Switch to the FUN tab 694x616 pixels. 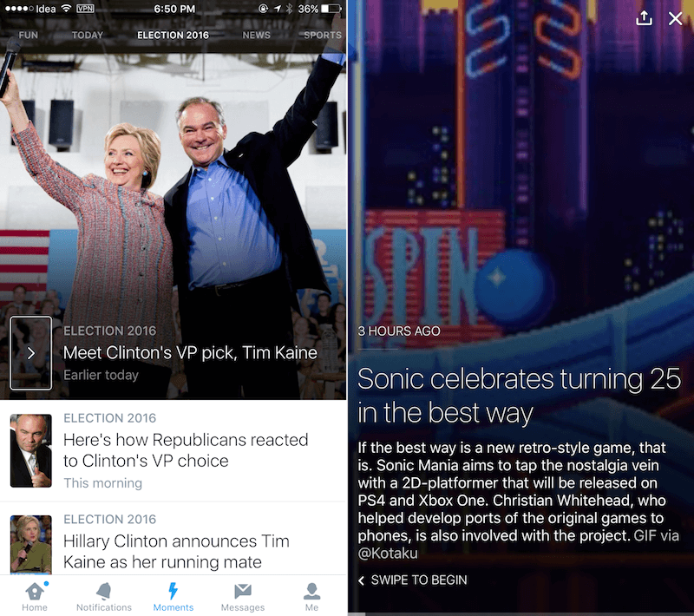29,35
